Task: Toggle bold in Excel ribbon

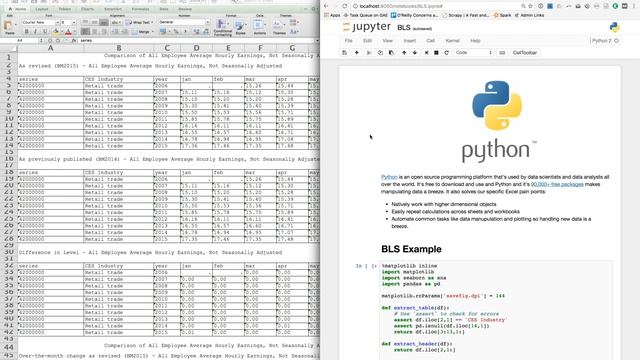Action: pyautogui.click(x=27, y=31)
